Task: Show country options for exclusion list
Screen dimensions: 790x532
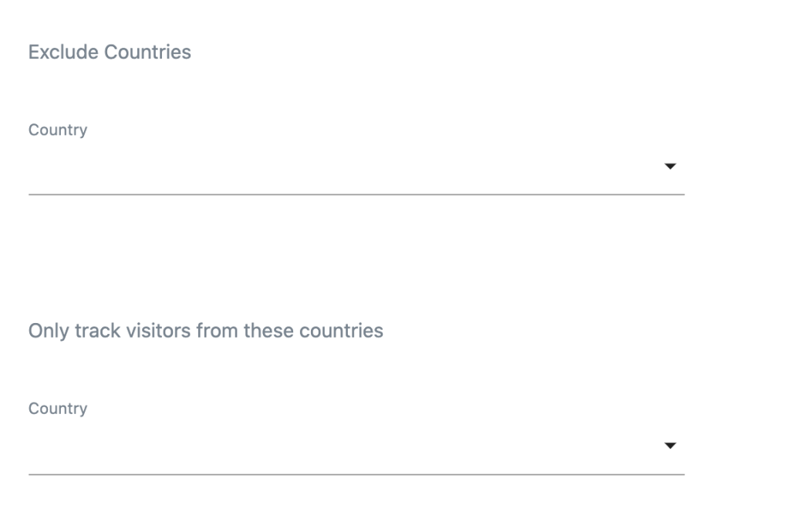Action: 356,166
